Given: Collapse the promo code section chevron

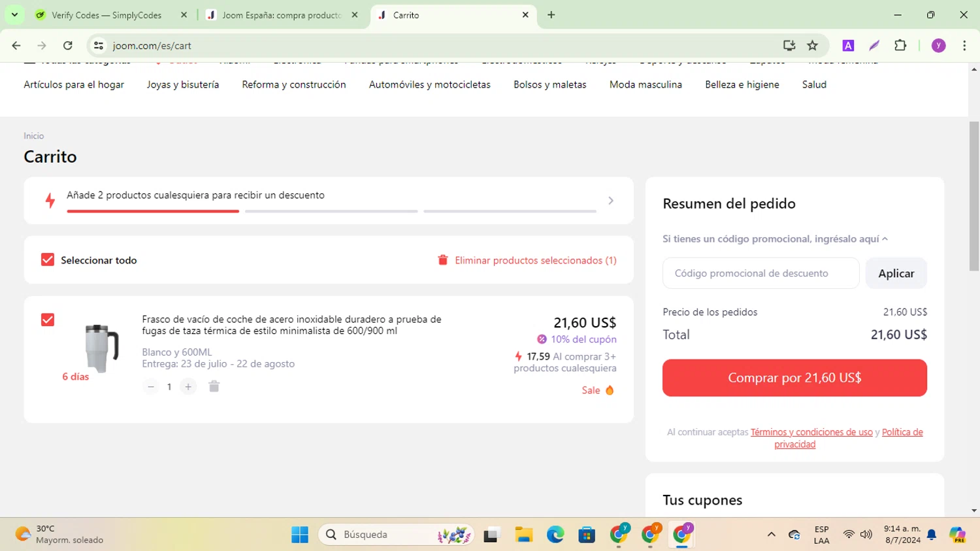Looking at the screenshot, I should click(885, 239).
